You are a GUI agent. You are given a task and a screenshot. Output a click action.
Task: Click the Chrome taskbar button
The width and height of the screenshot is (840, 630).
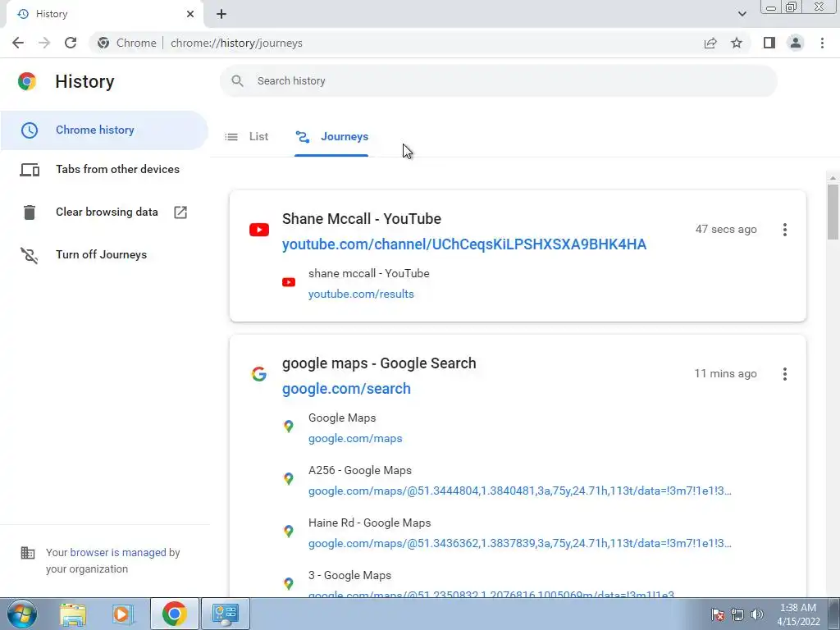tap(175, 614)
